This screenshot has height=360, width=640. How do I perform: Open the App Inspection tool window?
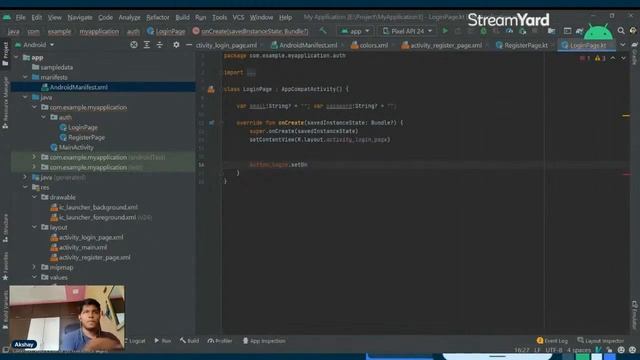point(264,341)
